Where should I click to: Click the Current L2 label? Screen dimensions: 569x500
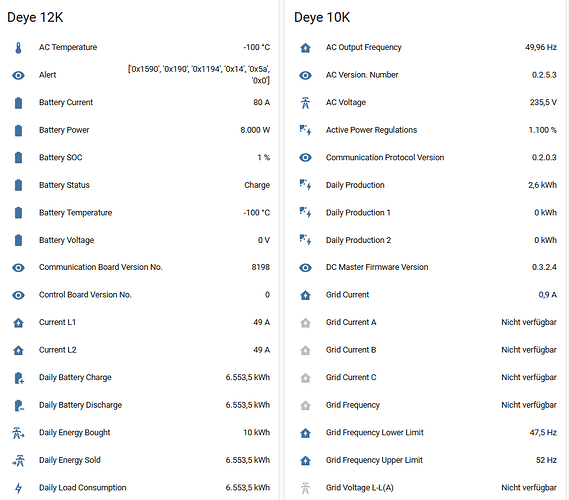pos(58,350)
